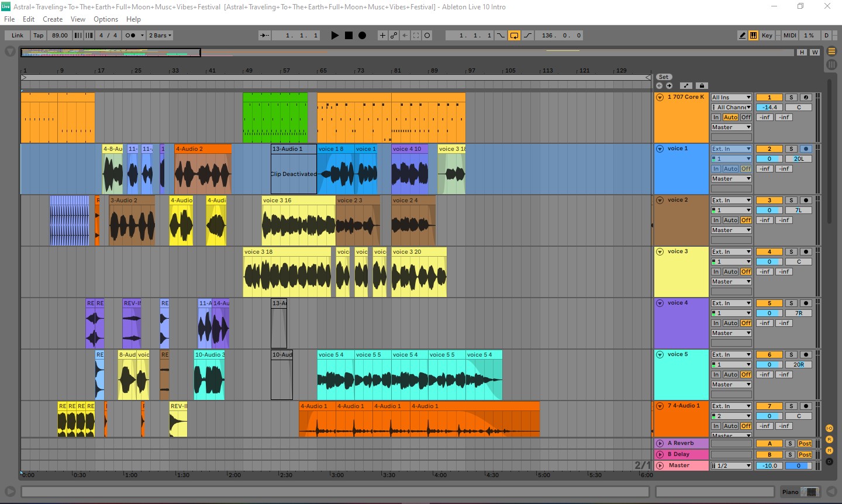
Task: Toggle the Automation Mode icon beside the lock
Action: point(686,86)
